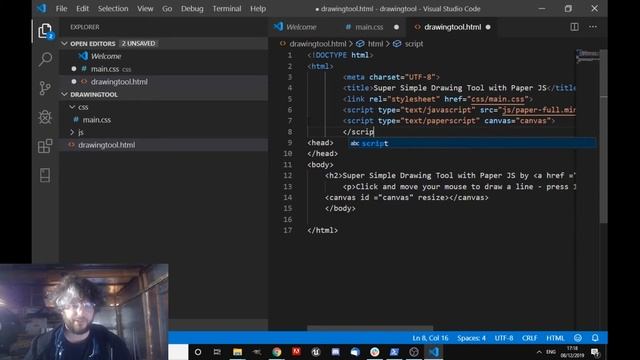Collapse the css folder
The height and width of the screenshot is (360, 640).
click(72, 107)
